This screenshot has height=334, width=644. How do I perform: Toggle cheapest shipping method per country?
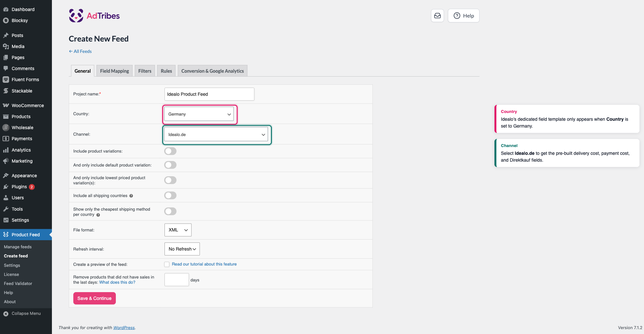point(170,211)
